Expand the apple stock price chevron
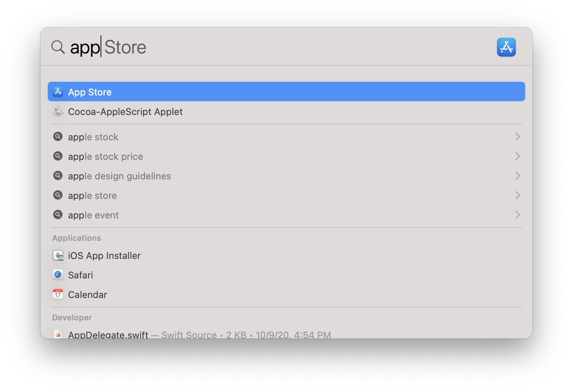Viewport: 573px width, 392px height. click(x=517, y=156)
